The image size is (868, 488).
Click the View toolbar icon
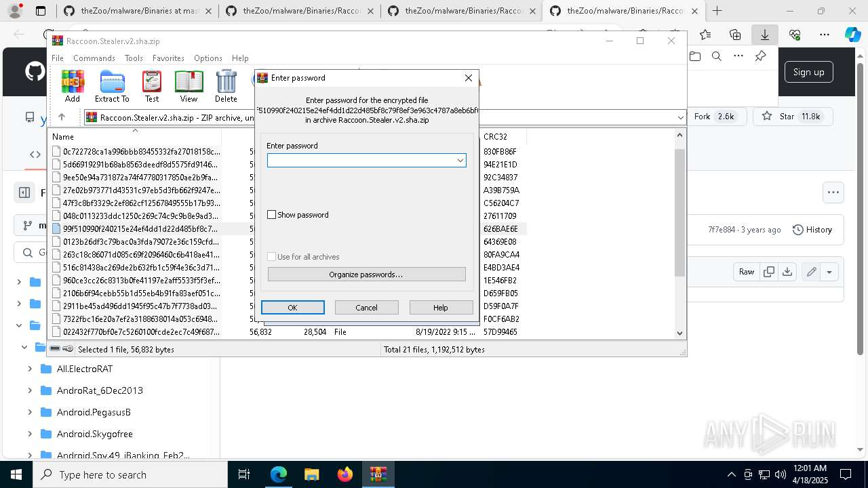[189, 86]
